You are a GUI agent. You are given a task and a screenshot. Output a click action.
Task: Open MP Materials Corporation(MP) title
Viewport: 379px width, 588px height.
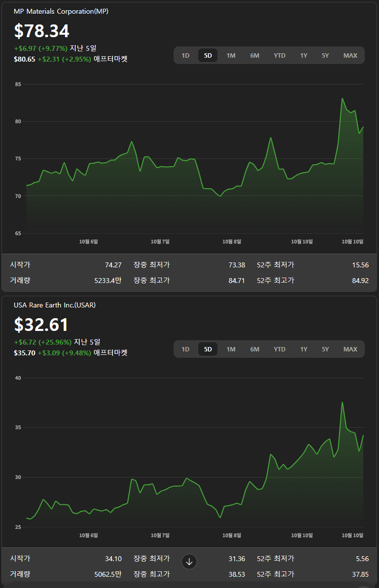click(61, 11)
